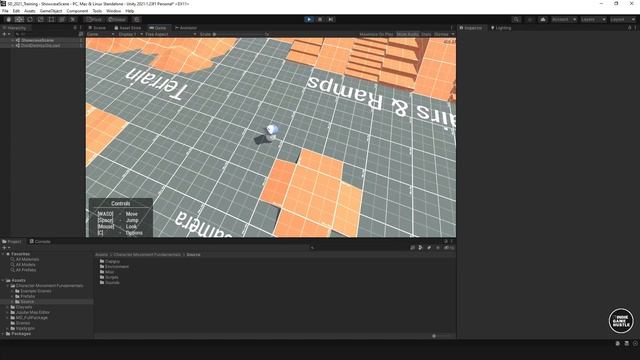The height and width of the screenshot is (360, 640).
Task: Open the Display 1 dropdown
Action: tap(130, 34)
